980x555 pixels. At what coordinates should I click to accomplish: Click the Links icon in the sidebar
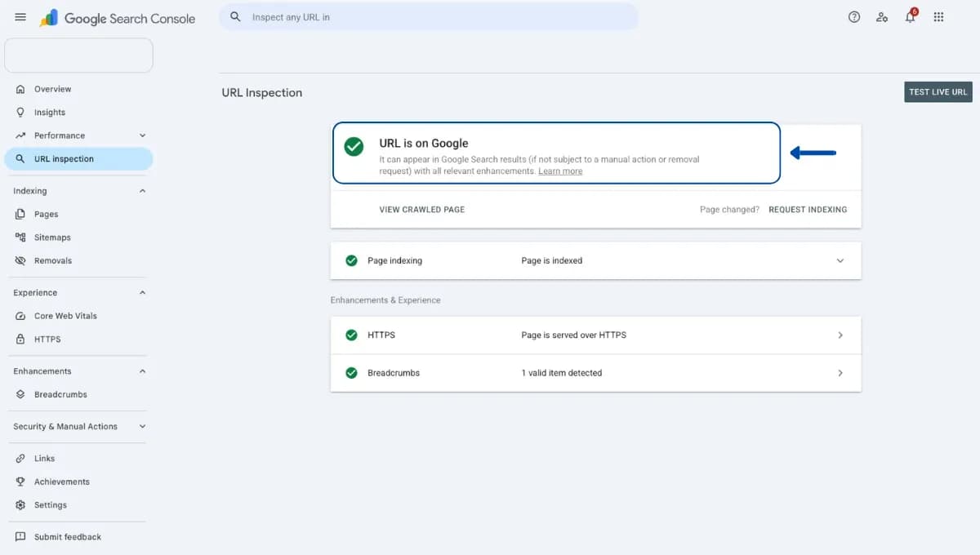click(20, 459)
